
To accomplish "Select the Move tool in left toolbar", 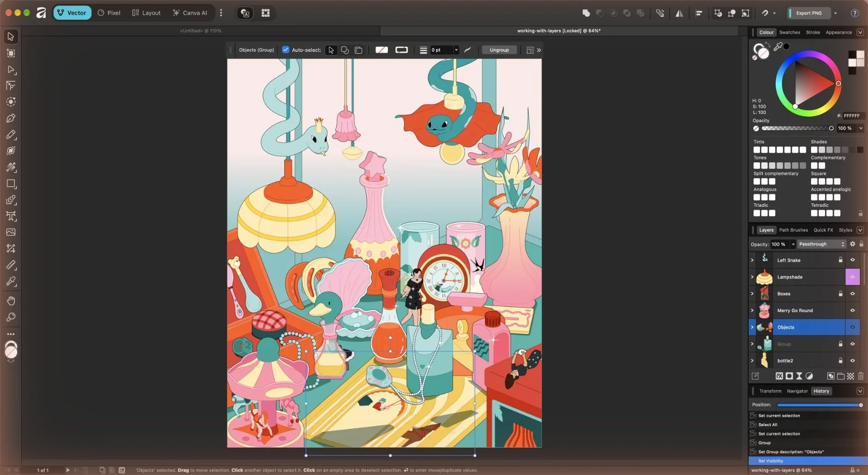I will pos(10,36).
